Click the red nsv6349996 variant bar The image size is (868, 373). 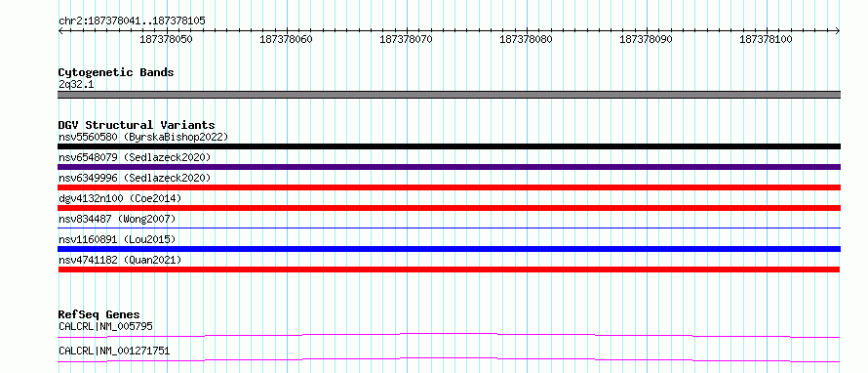pyautogui.click(x=449, y=187)
